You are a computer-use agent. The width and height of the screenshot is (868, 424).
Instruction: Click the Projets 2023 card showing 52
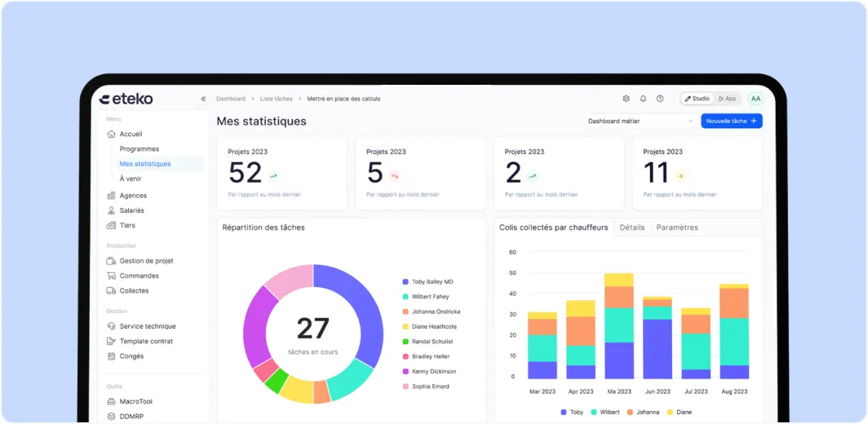(x=281, y=173)
